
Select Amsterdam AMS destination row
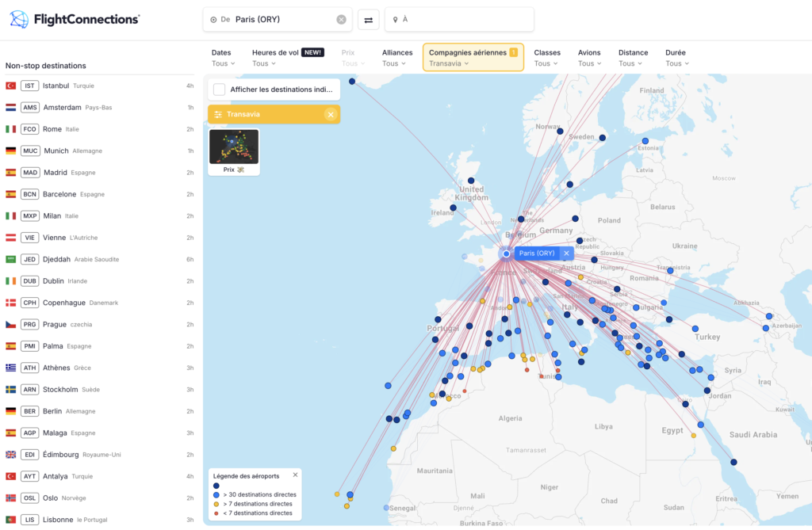pos(99,108)
